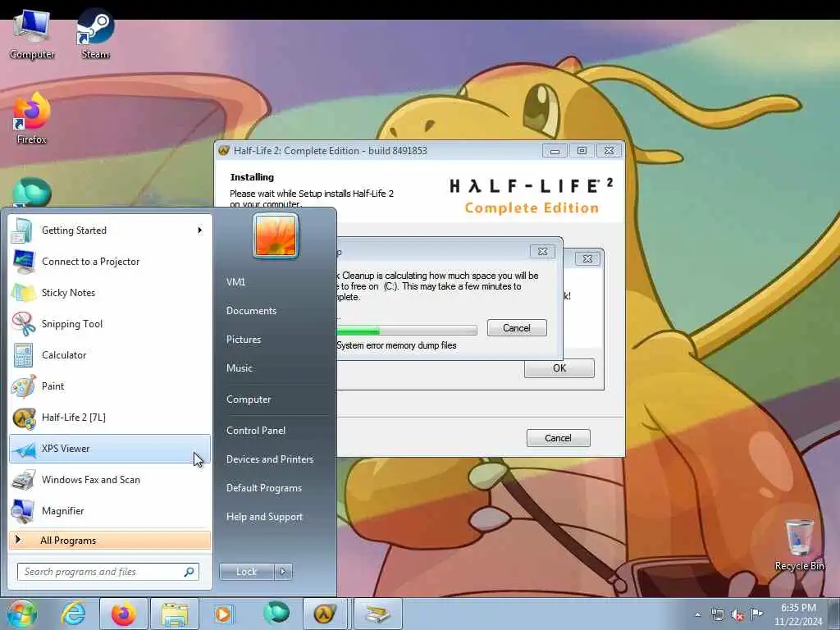This screenshot has width=840, height=630.
Task: Cancel the Half-Life 2 installer
Action: pyautogui.click(x=558, y=438)
